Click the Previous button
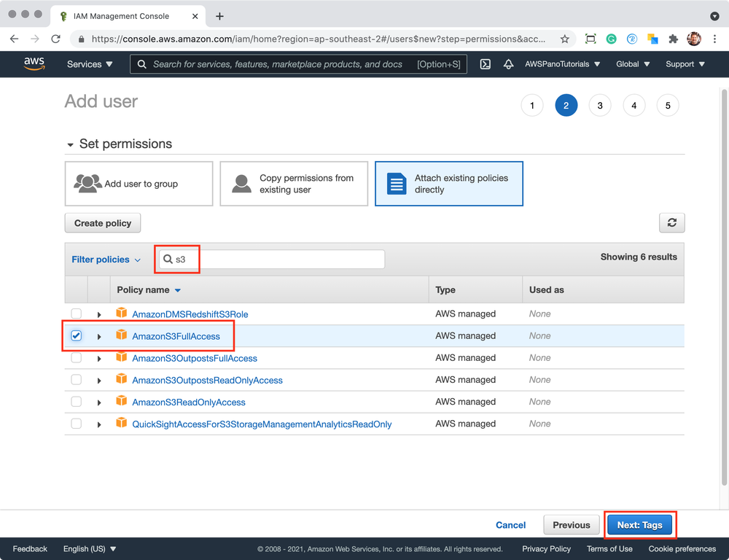 [x=572, y=525]
